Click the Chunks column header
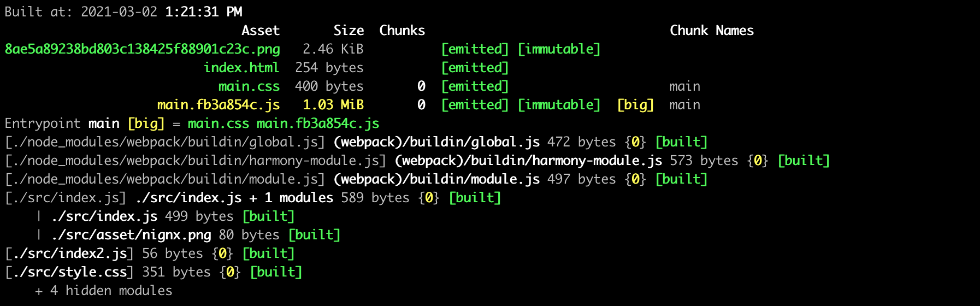The height and width of the screenshot is (306, 980). click(402, 31)
